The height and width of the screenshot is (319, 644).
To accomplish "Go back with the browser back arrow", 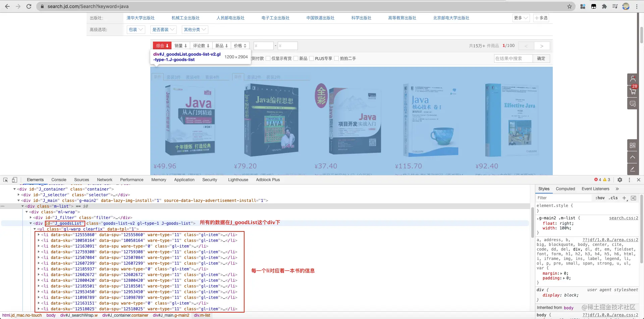I will (x=7, y=6).
